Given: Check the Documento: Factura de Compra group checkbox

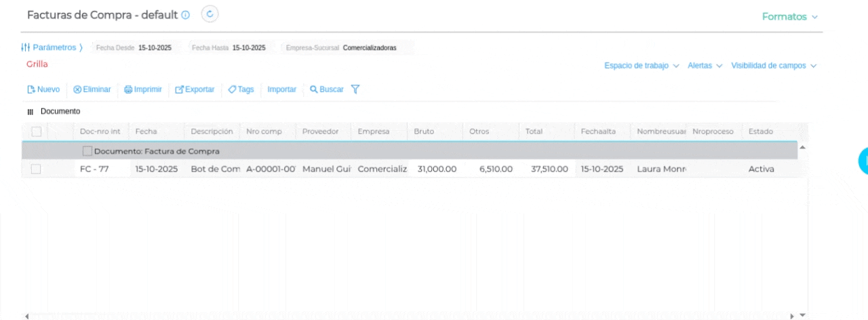Looking at the screenshot, I should coord(87,151).
